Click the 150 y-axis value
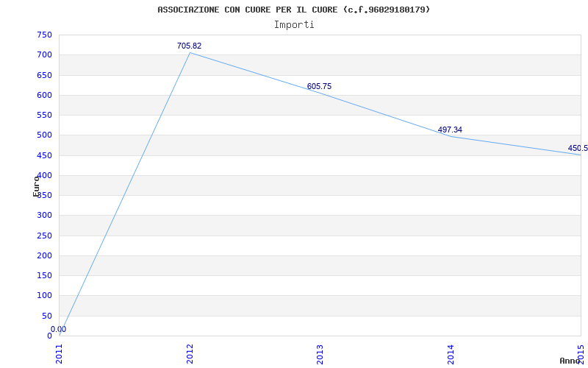The image size is (588, 368). coord(44,275)
